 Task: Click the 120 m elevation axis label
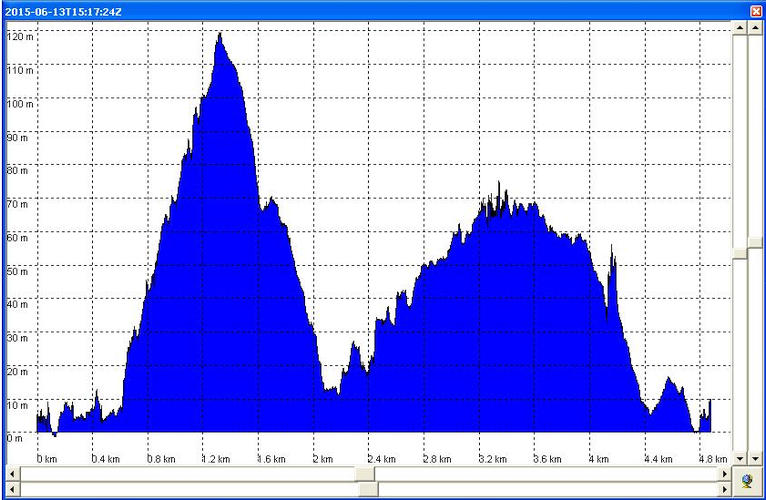(20, 36)
